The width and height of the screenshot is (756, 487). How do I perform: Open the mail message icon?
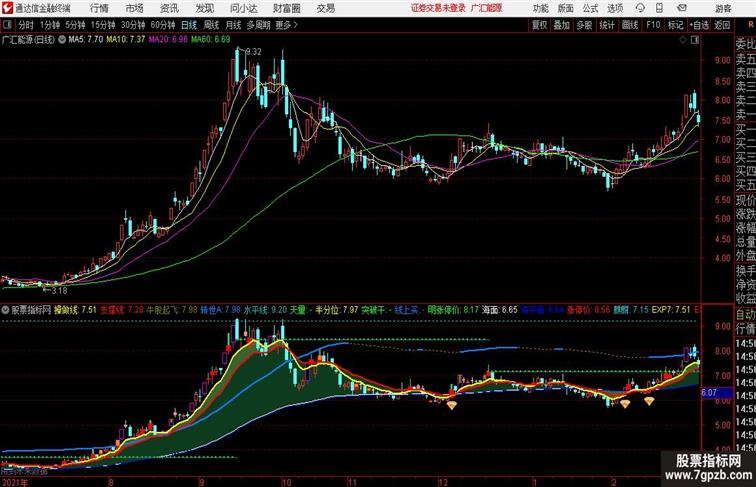coord(681,8)
